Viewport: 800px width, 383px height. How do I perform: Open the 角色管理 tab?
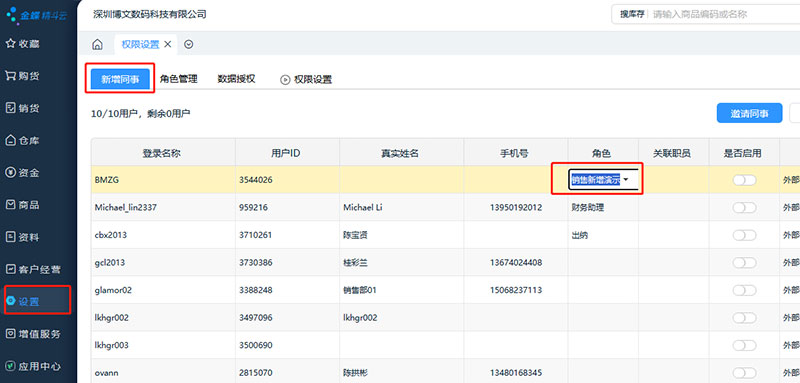tap(179, 79)
